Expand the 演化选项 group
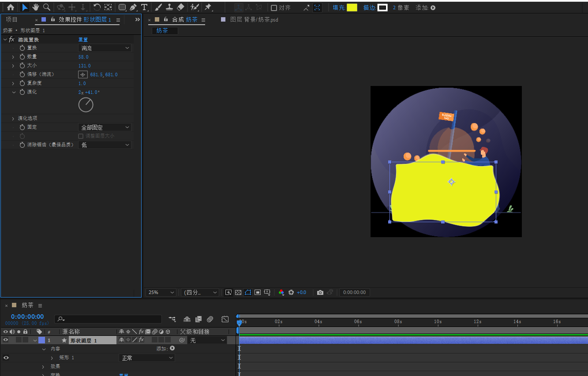Image resolution: width=588 pixels, height=376 pixels. tap(13, 118)
